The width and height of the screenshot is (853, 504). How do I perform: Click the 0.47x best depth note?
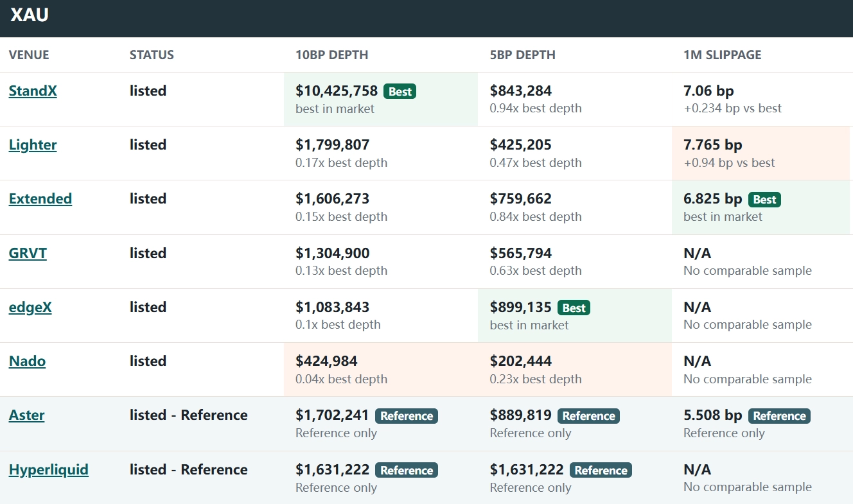point(536,162)
